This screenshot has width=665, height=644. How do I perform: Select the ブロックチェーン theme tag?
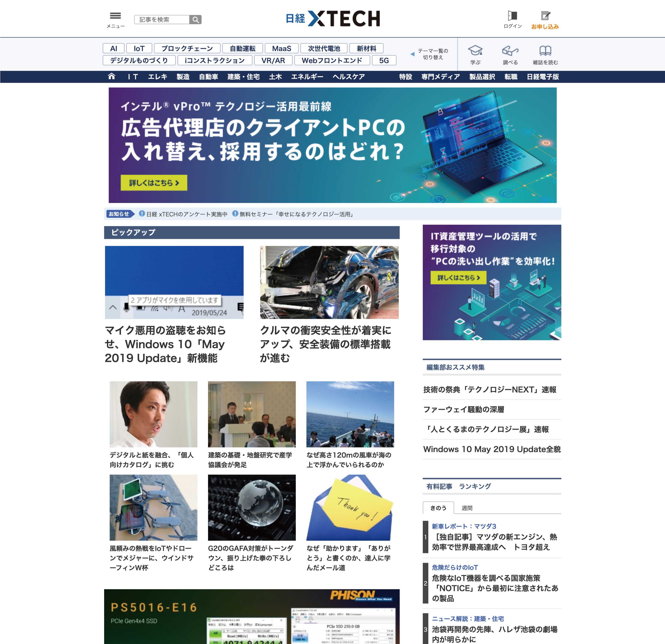tap(187, 49)
